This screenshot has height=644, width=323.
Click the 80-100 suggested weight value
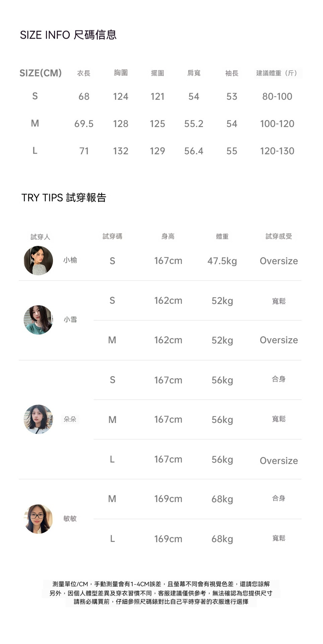pyautogui.click(x=277, y=97)
